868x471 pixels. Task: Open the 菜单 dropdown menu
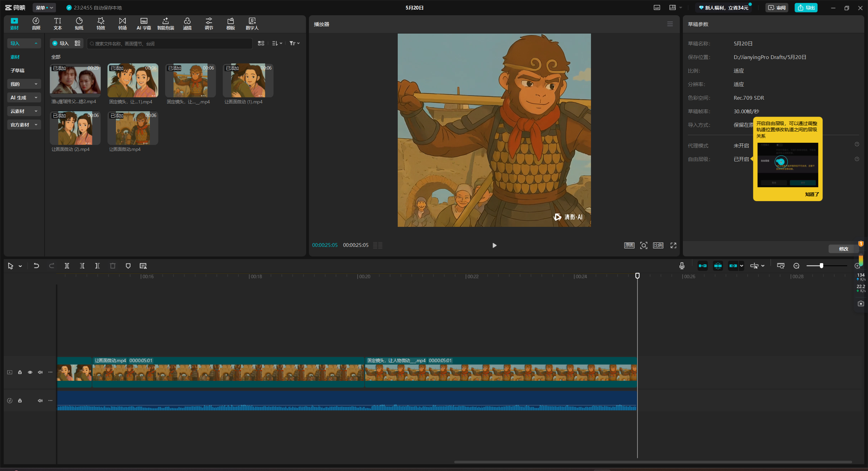44,7
